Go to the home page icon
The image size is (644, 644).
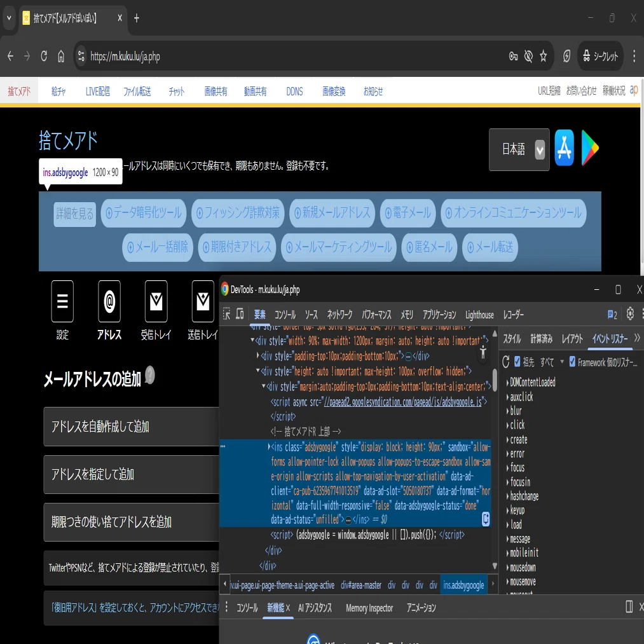tap(61, 57)
